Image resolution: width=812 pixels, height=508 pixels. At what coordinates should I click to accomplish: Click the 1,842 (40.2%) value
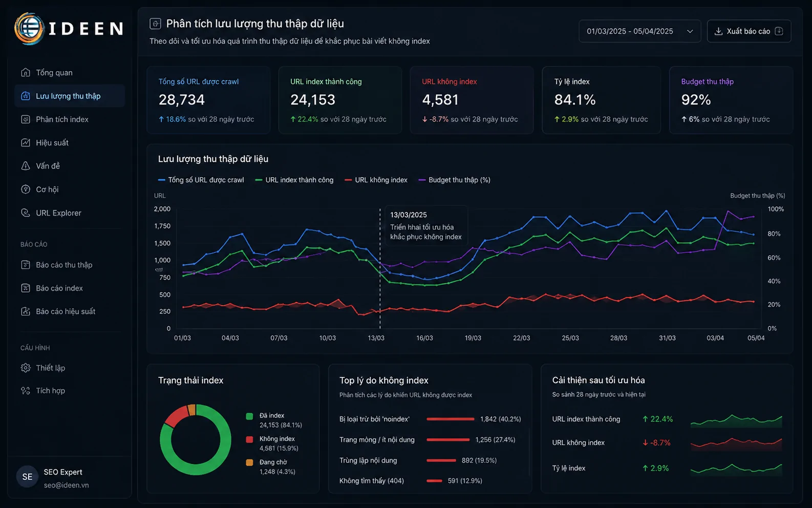point(501,419)
